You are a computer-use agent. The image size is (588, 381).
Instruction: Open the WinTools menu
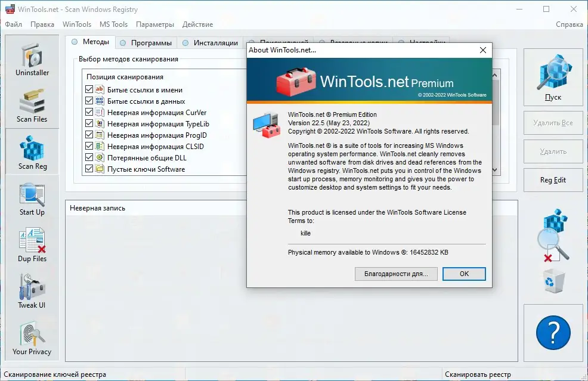pos(76,24)
